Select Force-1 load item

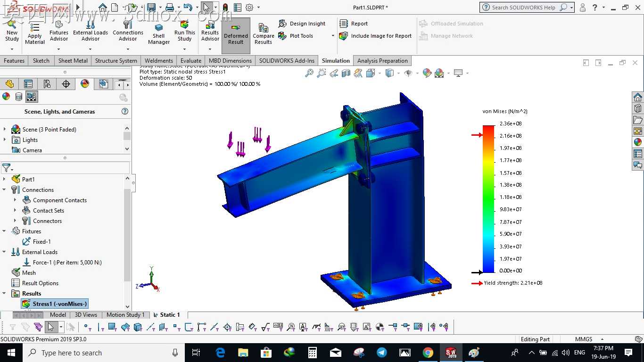(x=62, y=262)
